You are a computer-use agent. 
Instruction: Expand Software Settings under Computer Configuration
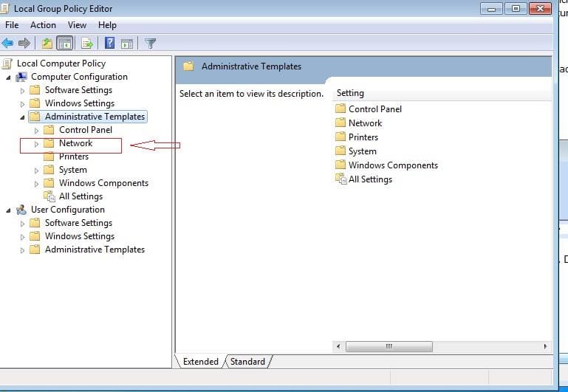(22, 91)
